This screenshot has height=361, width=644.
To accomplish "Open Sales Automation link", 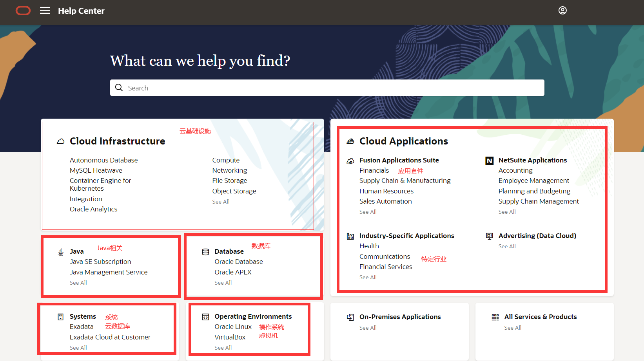I will pyautogui.click(x=386, y=201).
